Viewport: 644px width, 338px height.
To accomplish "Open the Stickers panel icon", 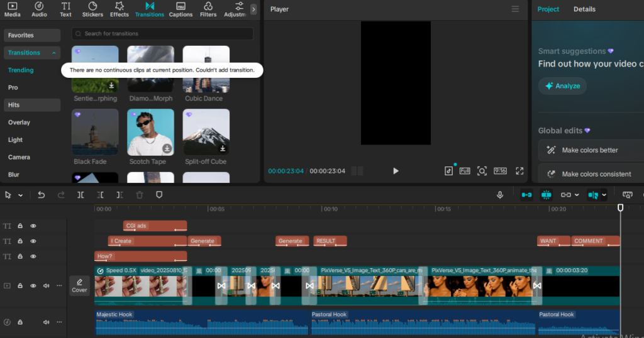I will [x=92, y=9].
